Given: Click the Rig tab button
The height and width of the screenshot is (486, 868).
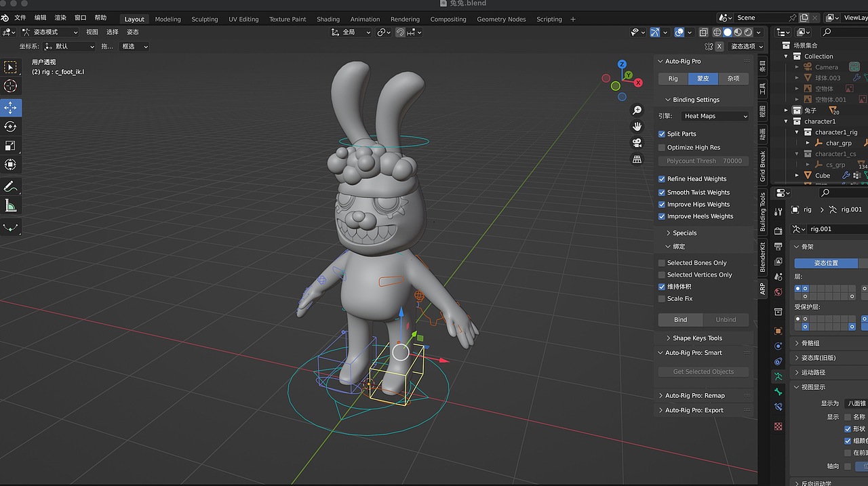Looking at the screenshot, I should click(673, 79).
